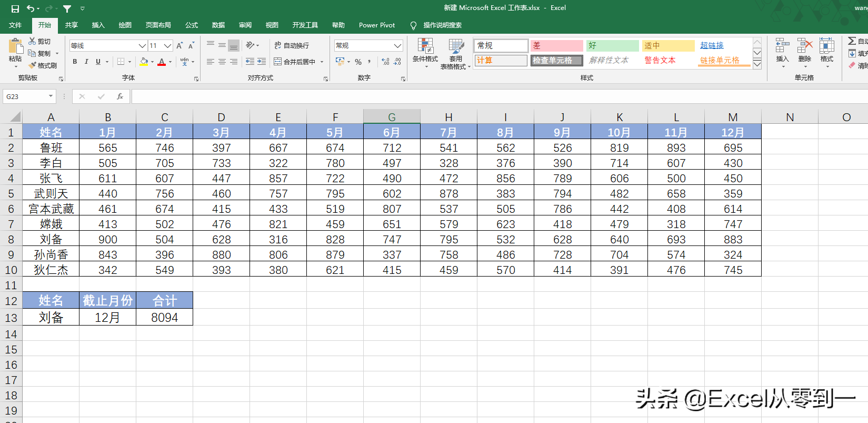Toggle Bold formatting

(75, 62)
